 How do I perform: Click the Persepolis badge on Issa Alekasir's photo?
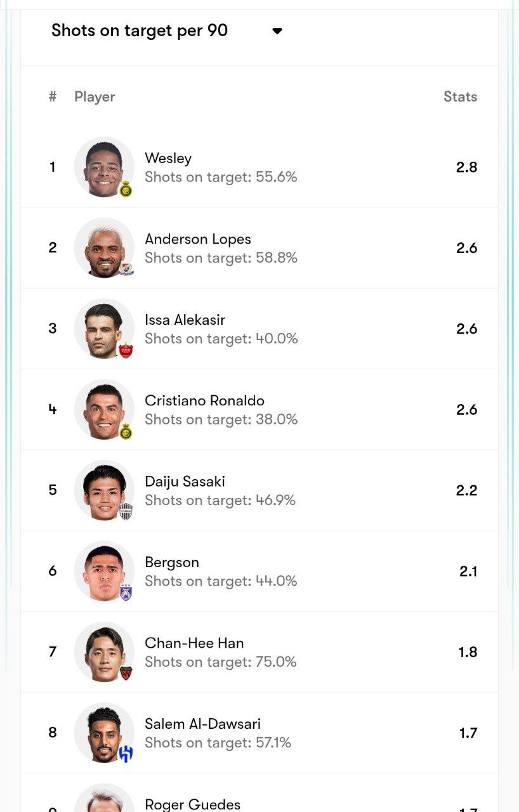126,350
